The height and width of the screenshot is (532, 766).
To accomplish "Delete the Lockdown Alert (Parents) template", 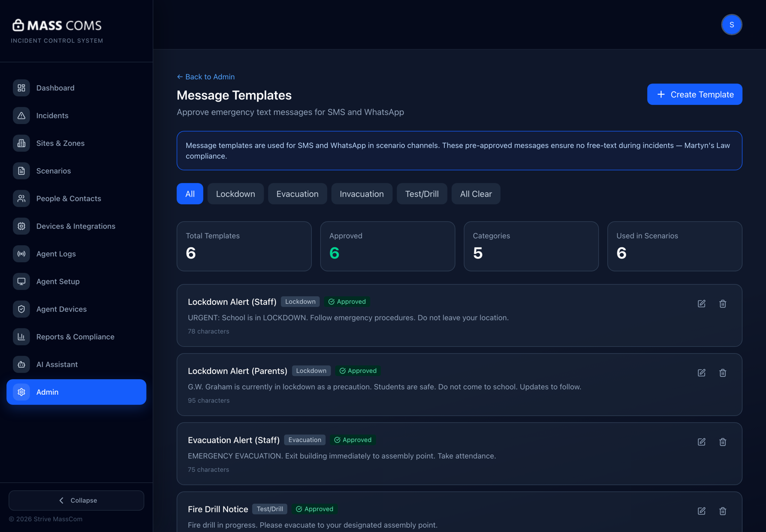I will click(723, 373).
